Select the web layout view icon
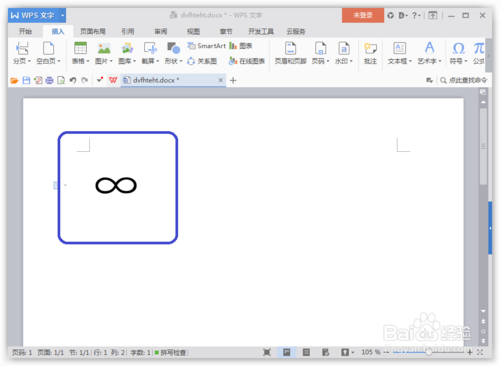 [x=326, y=352]
